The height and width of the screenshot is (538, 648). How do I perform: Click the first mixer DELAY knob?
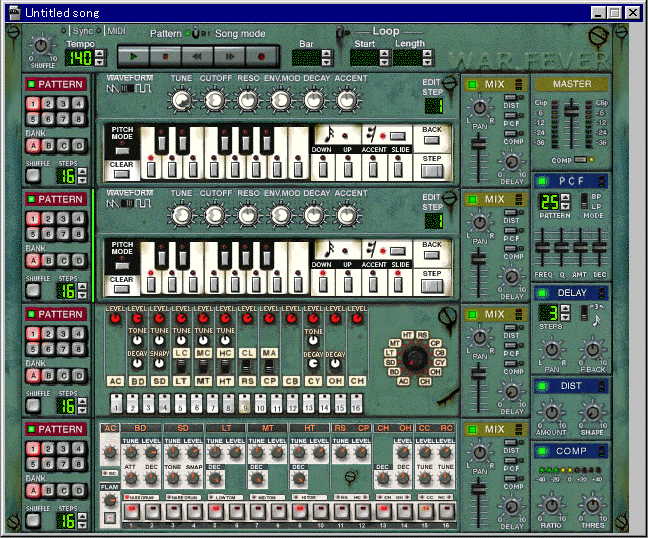click(x=512, y=161)
